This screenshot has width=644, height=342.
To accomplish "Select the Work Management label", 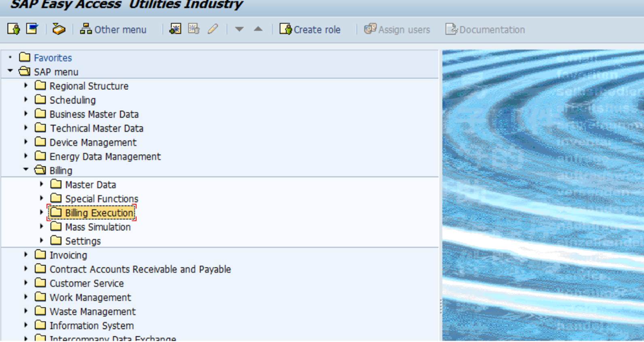I will coord(90,297).
